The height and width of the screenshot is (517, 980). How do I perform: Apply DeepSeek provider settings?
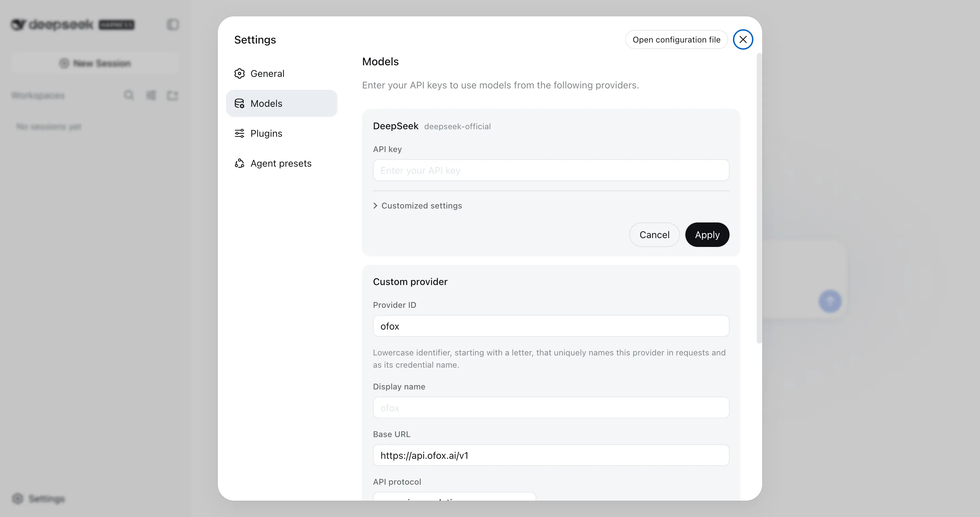(707, 235)
